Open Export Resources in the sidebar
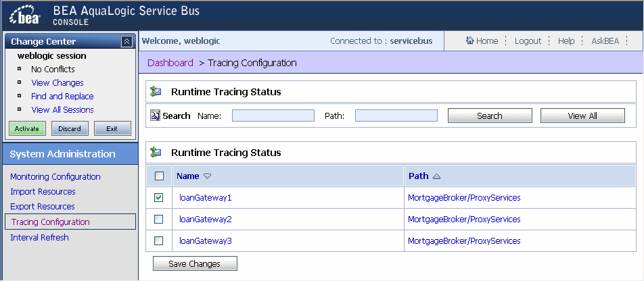This screenshot has width=644, height=281. 43,206
